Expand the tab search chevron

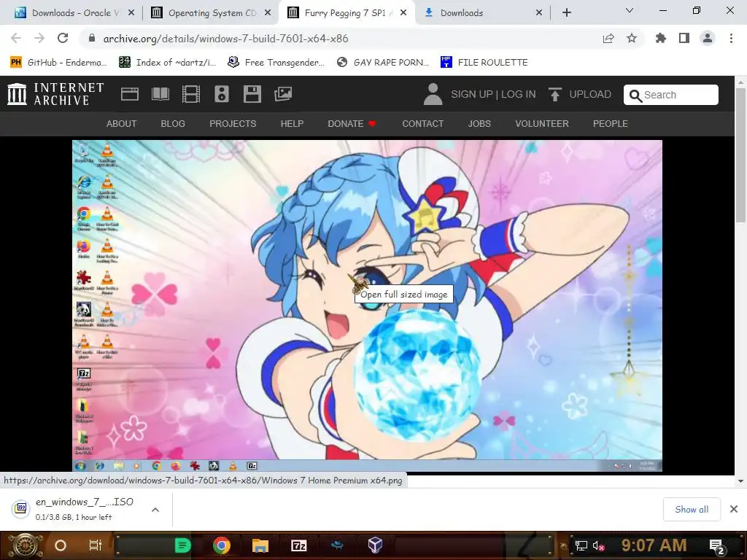[630, 10]
